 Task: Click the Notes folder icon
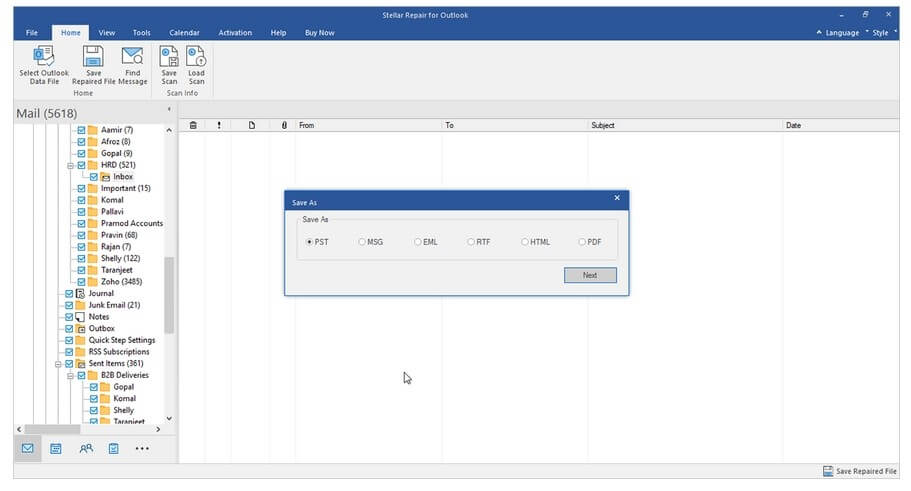(x=80, y=317)
